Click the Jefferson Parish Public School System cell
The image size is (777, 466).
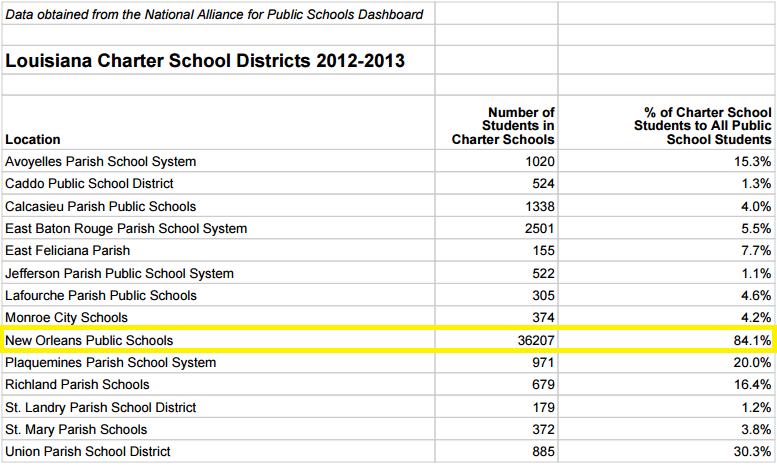pyautogui.click(x=119, y=274)
